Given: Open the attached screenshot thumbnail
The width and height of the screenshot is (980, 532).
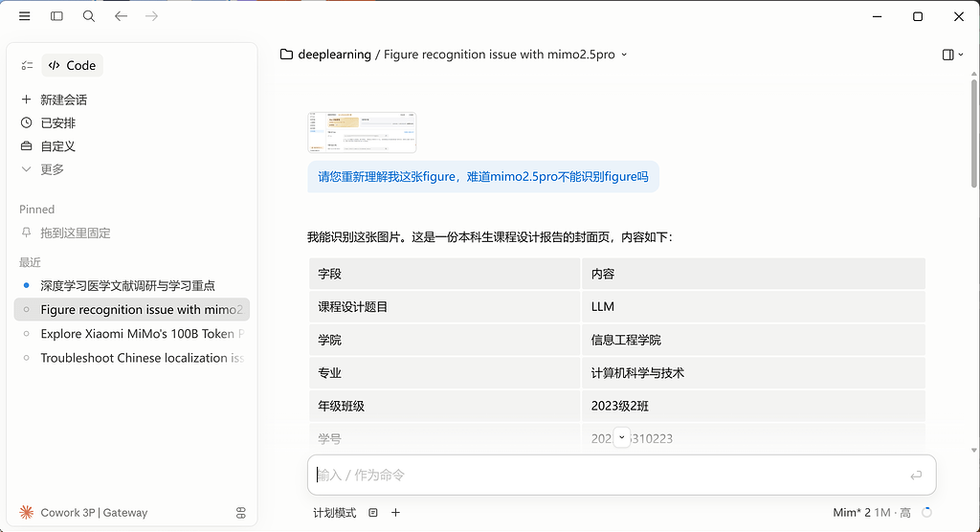Looking at the screenshot, I should point(362,132).
